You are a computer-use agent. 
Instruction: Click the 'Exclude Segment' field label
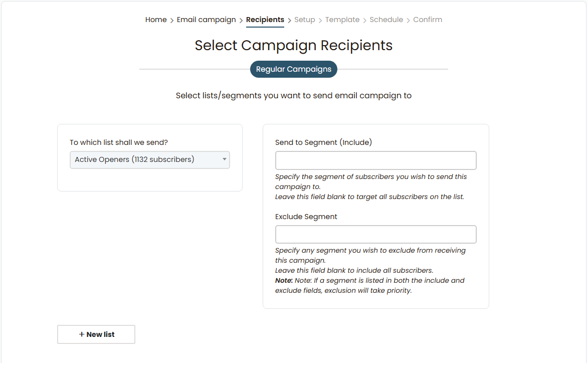pos(306,217)
